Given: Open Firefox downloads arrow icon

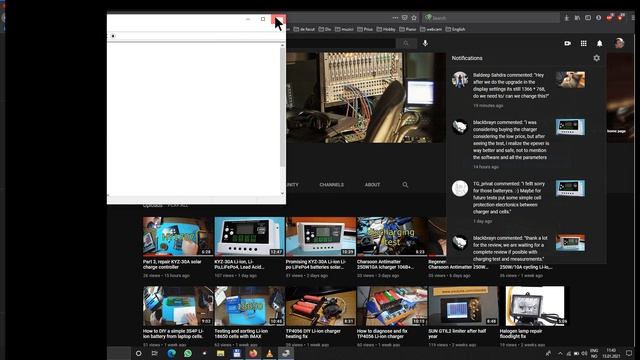Looking at the screenshot, I should point(567,18).
